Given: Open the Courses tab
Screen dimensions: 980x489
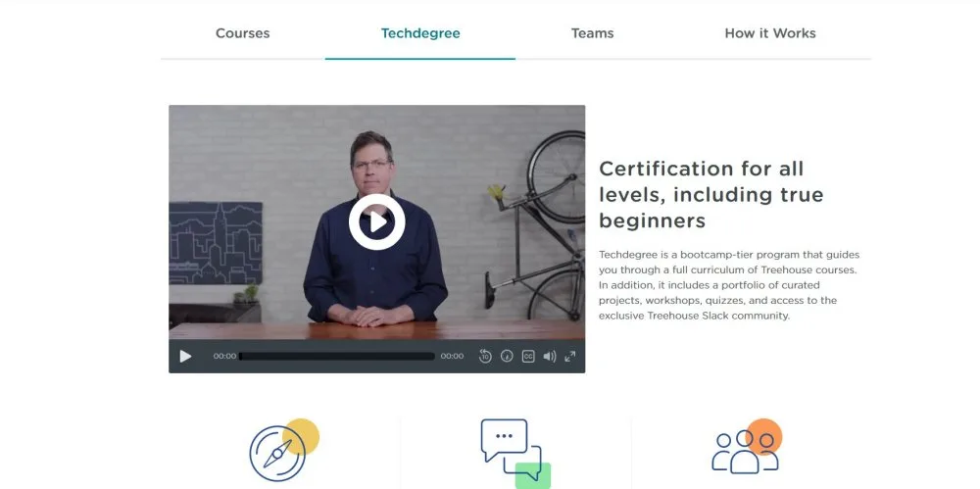Looking at the screenshot, I should click(242, 33).
